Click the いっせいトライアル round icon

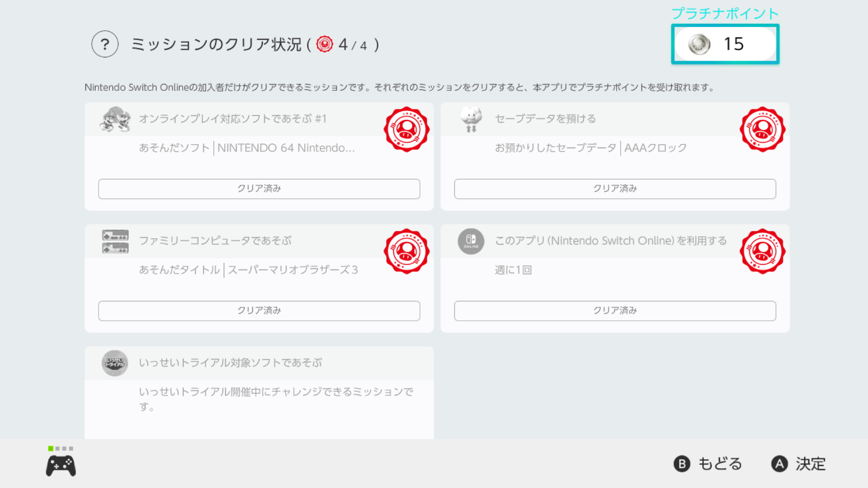tap(115, 363)
